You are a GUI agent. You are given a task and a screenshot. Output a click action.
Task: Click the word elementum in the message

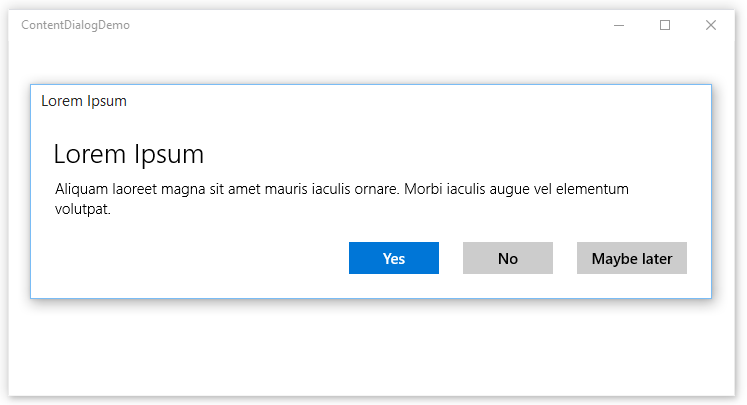coord(592,189)
